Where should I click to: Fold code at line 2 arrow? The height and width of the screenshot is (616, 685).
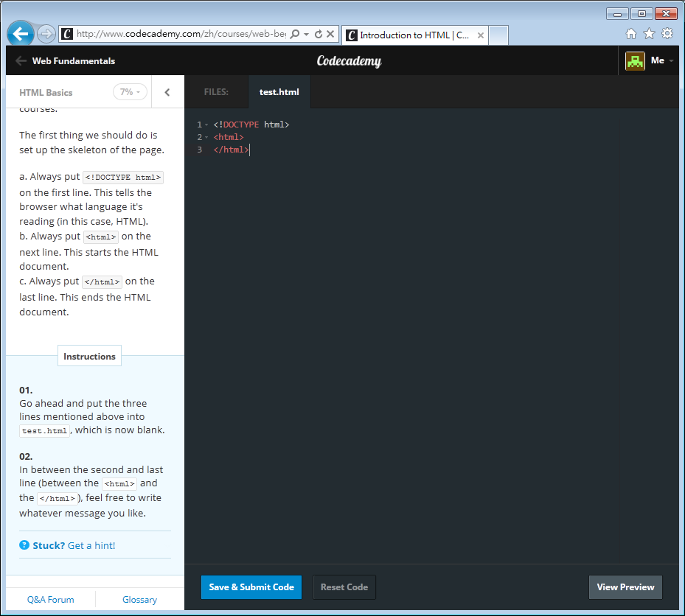point(206,138)
